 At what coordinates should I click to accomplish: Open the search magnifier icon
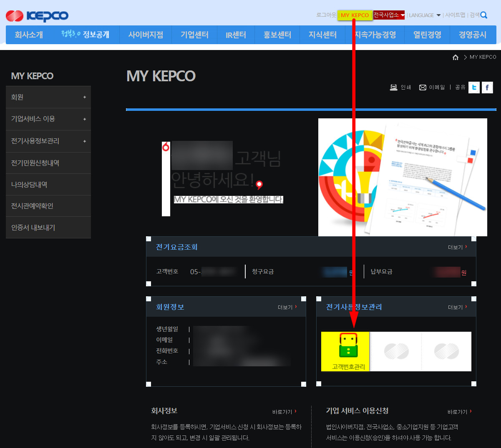pos(483,15)
